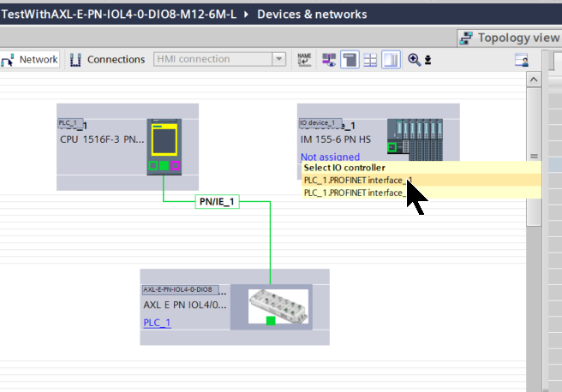Click the overview icon at toolbar right
Viewport: 562px width, 392px height.
click(x=521, y=60)
